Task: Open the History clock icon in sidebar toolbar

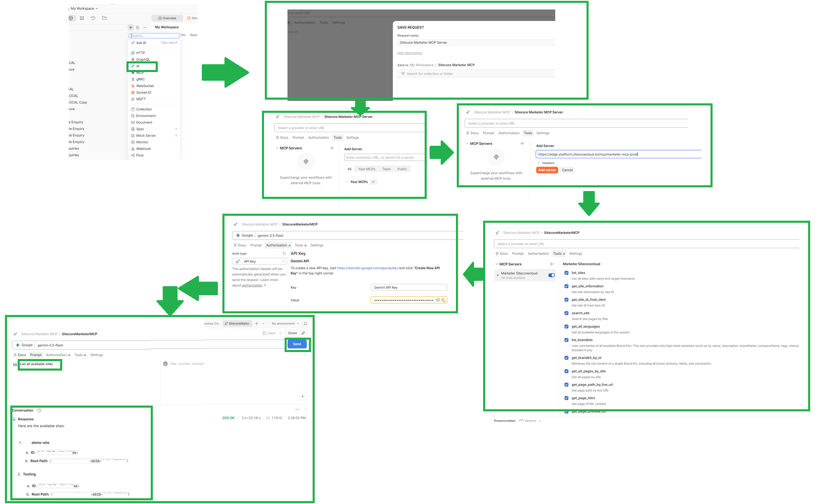Action: click(x=93, y=18)
